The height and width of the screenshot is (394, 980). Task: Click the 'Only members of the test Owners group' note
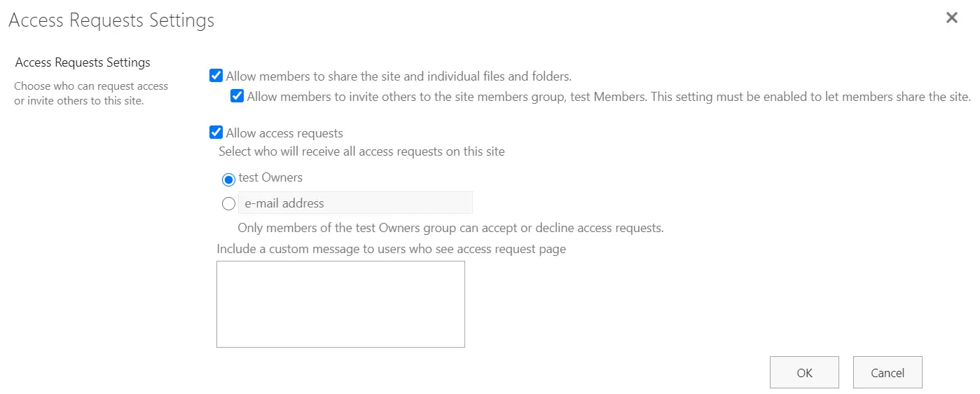pos(450,228)
